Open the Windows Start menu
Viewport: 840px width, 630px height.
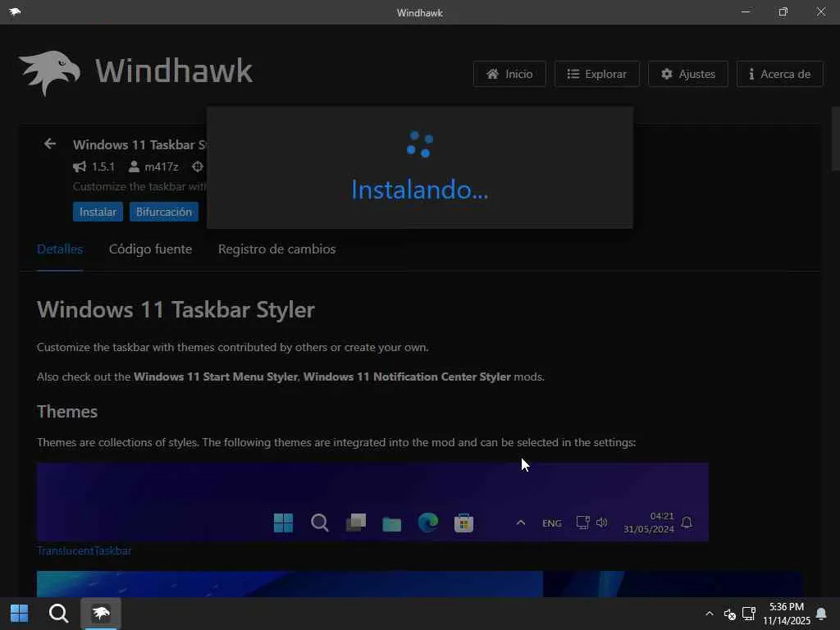coord(20,614)
